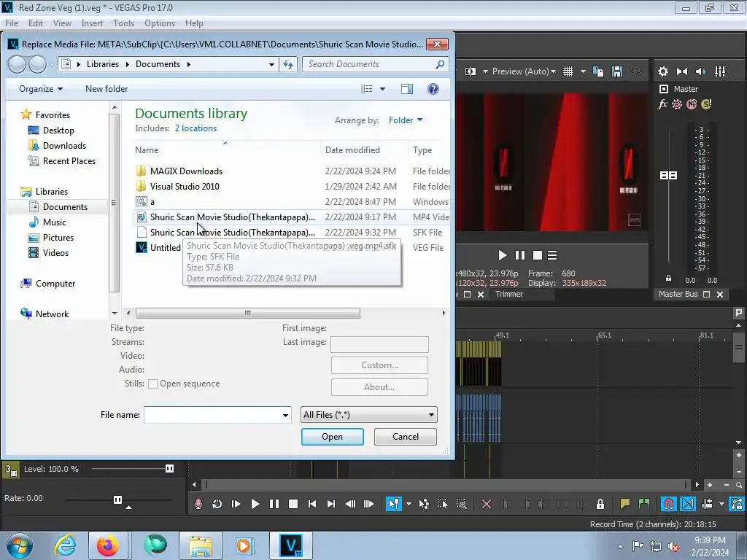747x560 pixels.
Task: Open the edit tool dropdown arrow
Action: (x=409, y=504)
